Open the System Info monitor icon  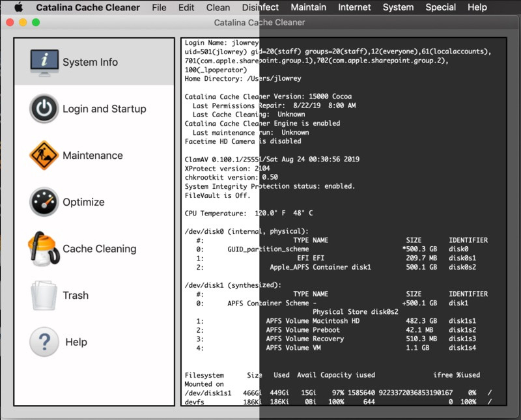point(44,63)
